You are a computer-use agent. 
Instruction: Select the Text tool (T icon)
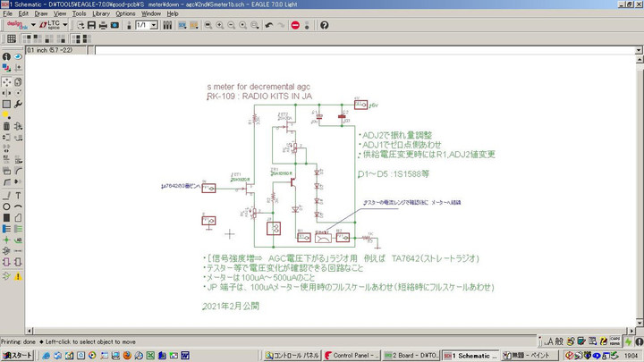18,195
